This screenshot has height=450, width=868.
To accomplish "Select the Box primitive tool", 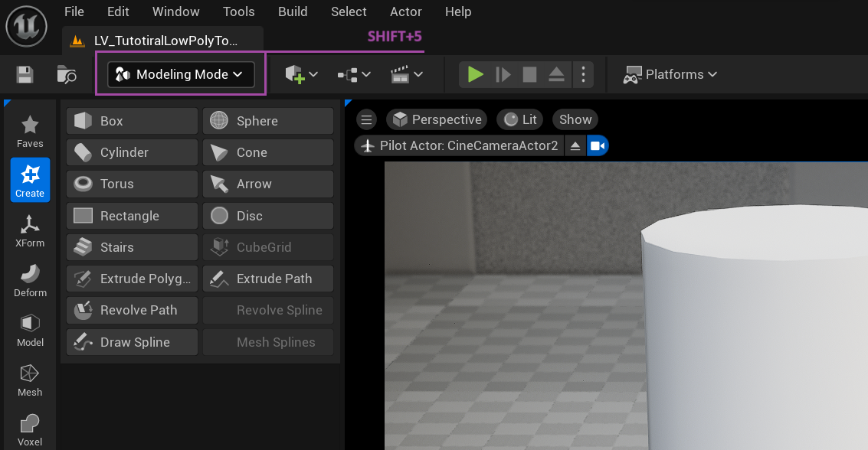I will click(x=131, y=120).
